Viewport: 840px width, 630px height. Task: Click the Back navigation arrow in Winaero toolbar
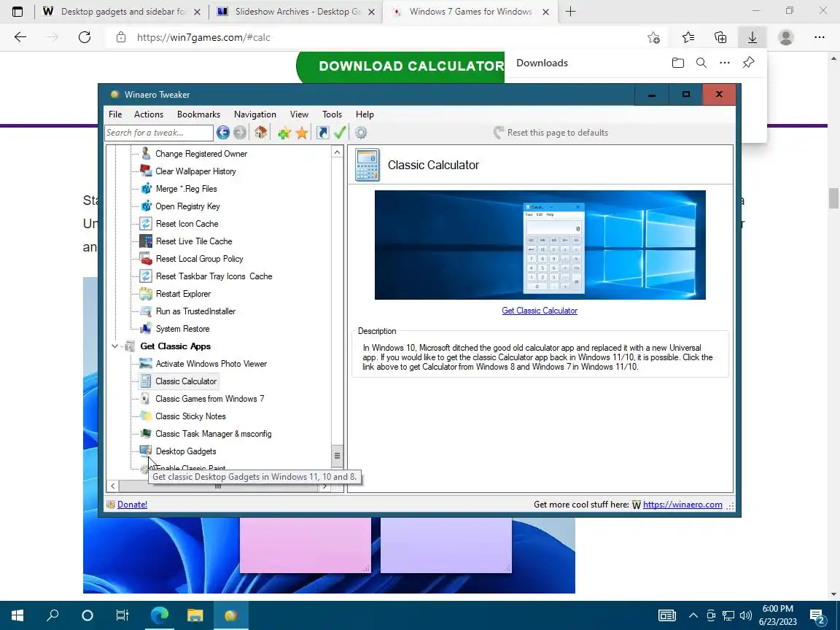tap(223, 132)
